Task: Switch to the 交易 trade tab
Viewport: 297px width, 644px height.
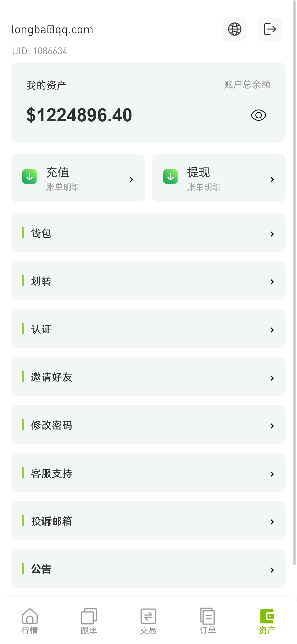Action: (148, 621)
